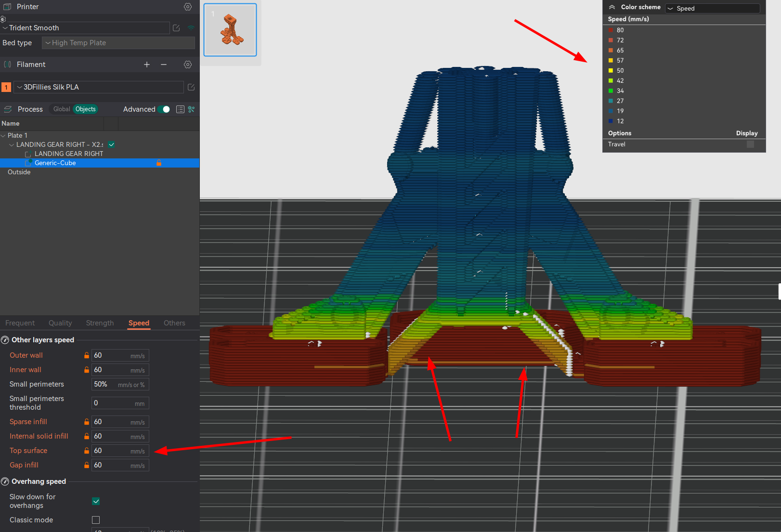Click the lock icon on Generic-Cube row
The height and width of the screenshot is (532, 781).
pyautogui.click(x=158, y=163)
